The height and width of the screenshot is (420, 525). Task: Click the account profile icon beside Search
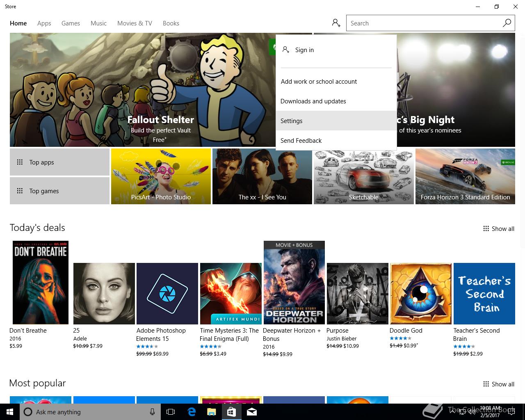(x=336, y=23)
